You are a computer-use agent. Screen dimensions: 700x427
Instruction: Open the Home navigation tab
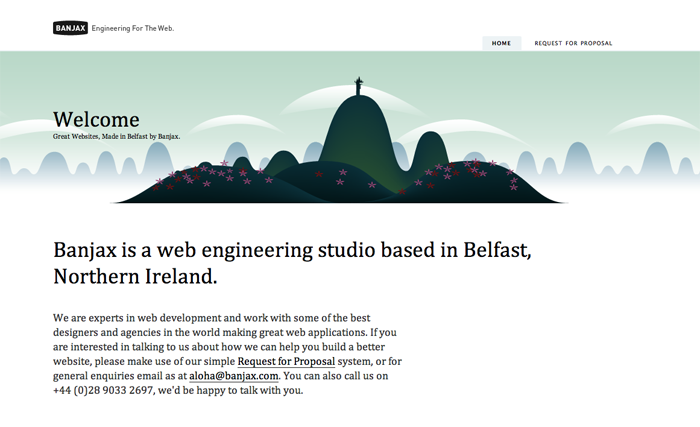(x=501, y=43)
